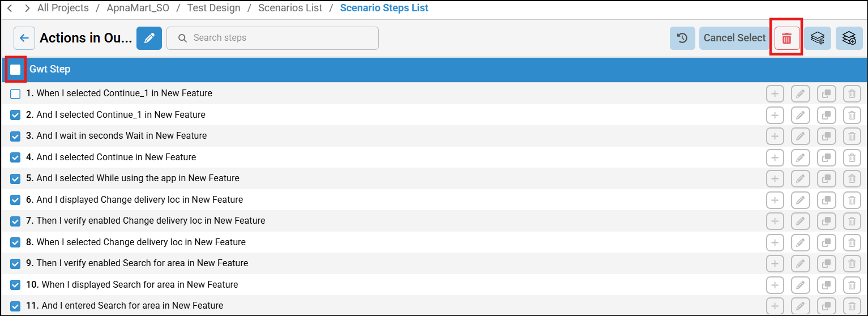Click the back arrow beside scenario title

click(x=24, y=38)
